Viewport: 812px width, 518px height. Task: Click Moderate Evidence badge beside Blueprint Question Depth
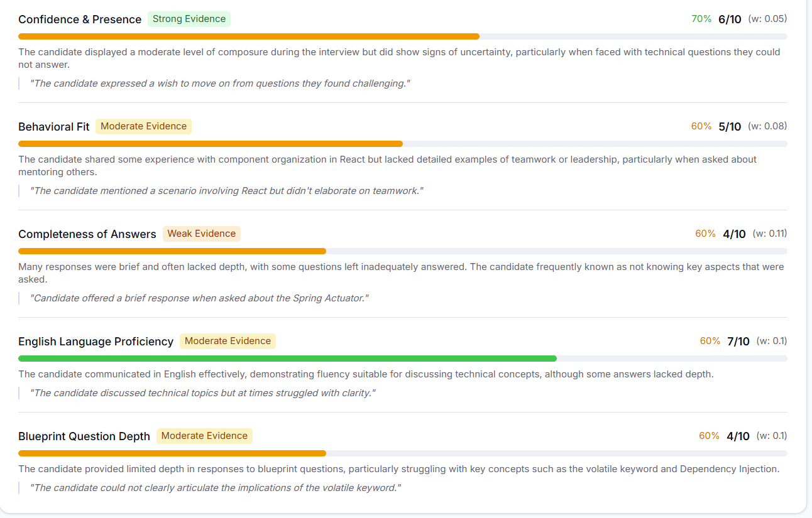(204, 436)
